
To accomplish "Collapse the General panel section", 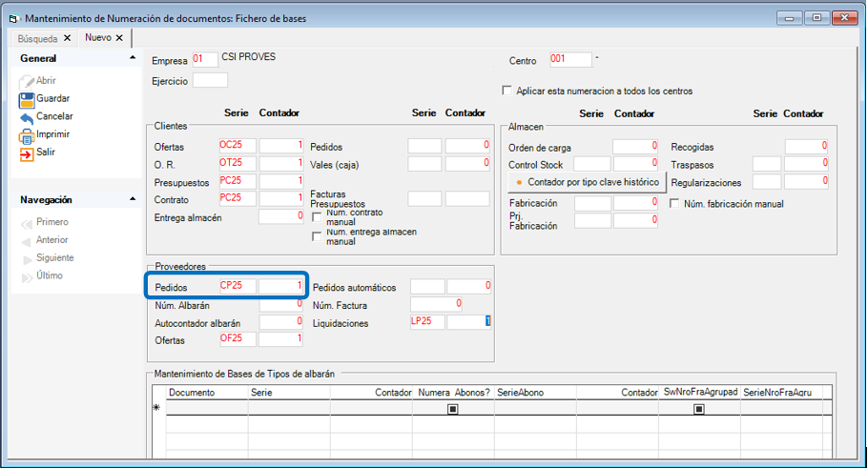I will [x=133, y=58].
